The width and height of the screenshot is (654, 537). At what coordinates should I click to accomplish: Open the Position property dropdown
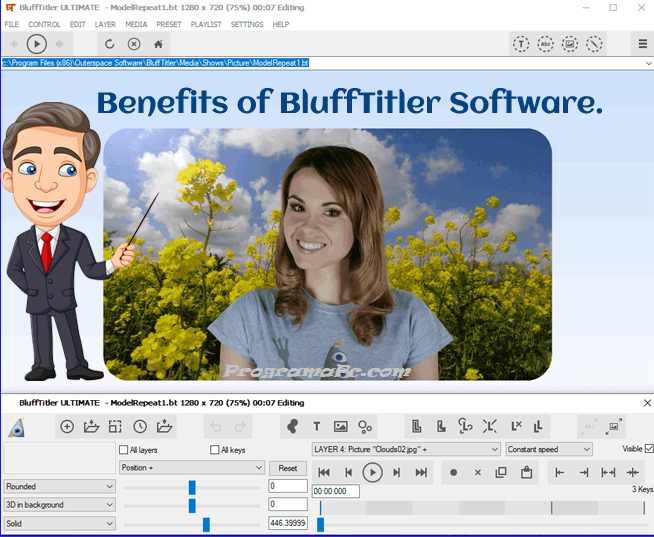pyautogui.click(x=191, y=468)
